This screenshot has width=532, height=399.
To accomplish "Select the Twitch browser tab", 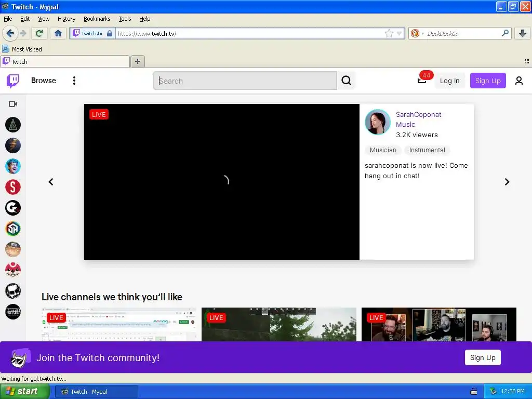I will [x=65, y=61].
